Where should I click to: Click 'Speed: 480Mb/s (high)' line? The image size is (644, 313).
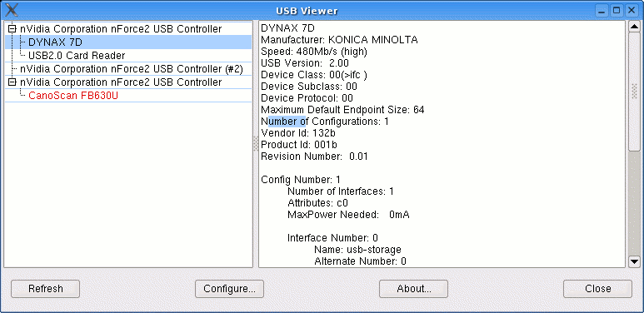coord(314,52)
